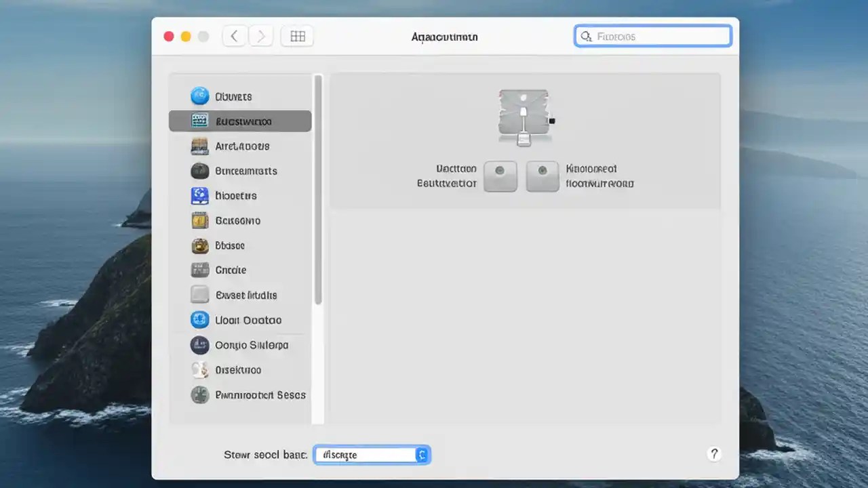
Task: Open the desktop wallpaper preference icon
Action: [x=199, y=146]
